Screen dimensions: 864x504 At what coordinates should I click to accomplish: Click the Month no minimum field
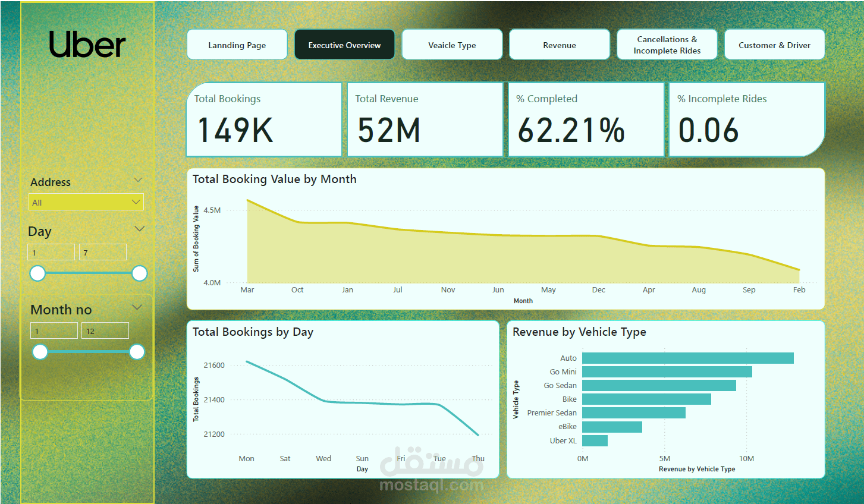pos(54,330)
